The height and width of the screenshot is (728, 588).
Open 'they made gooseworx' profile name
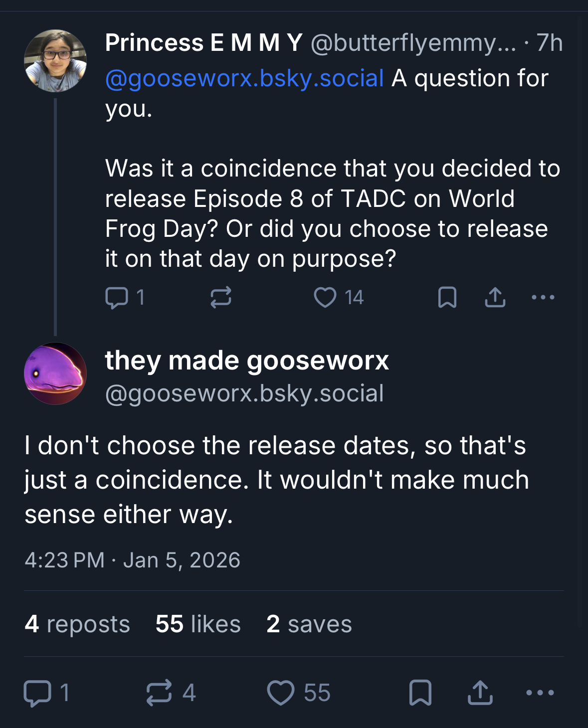pos(246,361)
